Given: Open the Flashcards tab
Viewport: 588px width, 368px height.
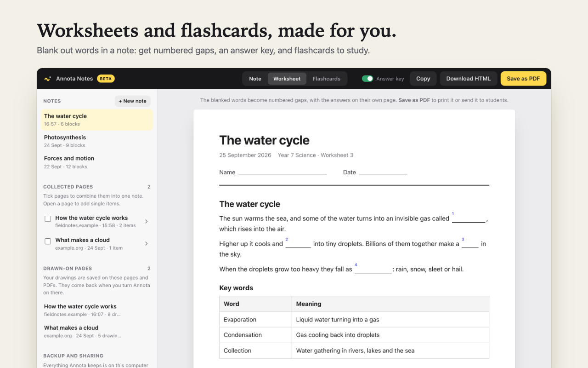Looking at the screenshot, I should coord(327,79).
